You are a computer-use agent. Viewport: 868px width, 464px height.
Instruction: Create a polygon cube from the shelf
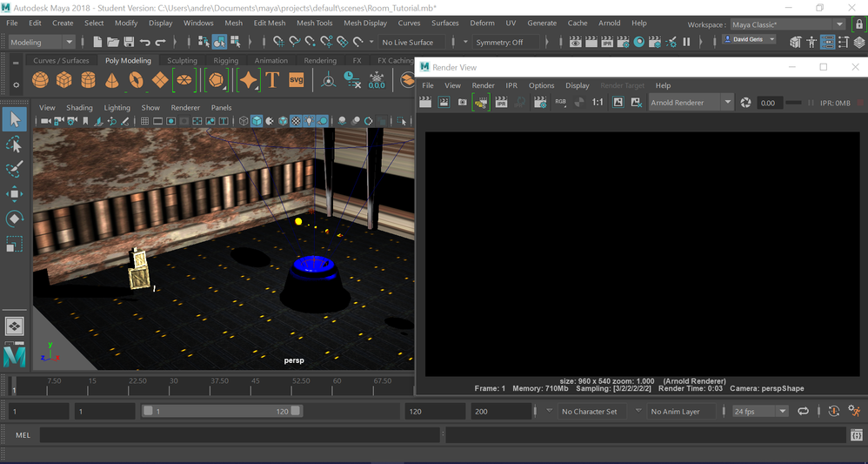pyautogui.click(x=64, y=80)
